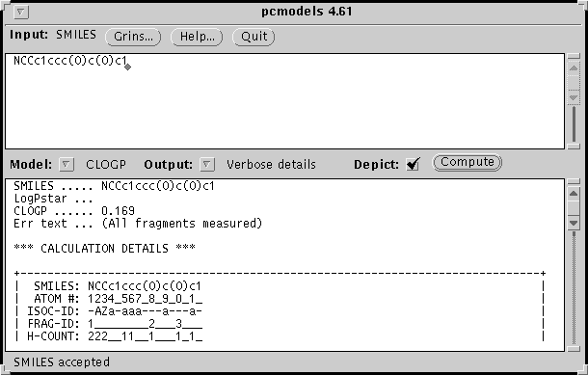Viewport: 588px width, 375px height.
Task: Click the input pane scroll-down arrow
Action: [x=574, y=96]
